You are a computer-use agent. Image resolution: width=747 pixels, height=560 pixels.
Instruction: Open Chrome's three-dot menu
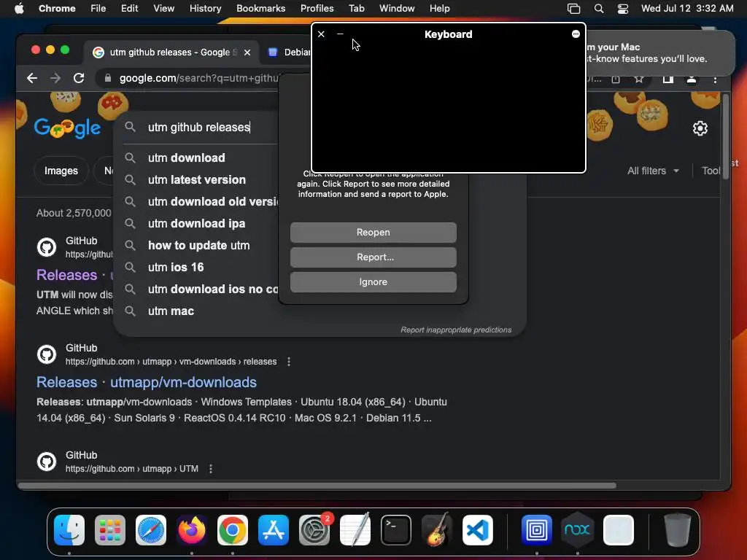coord(715,79)
